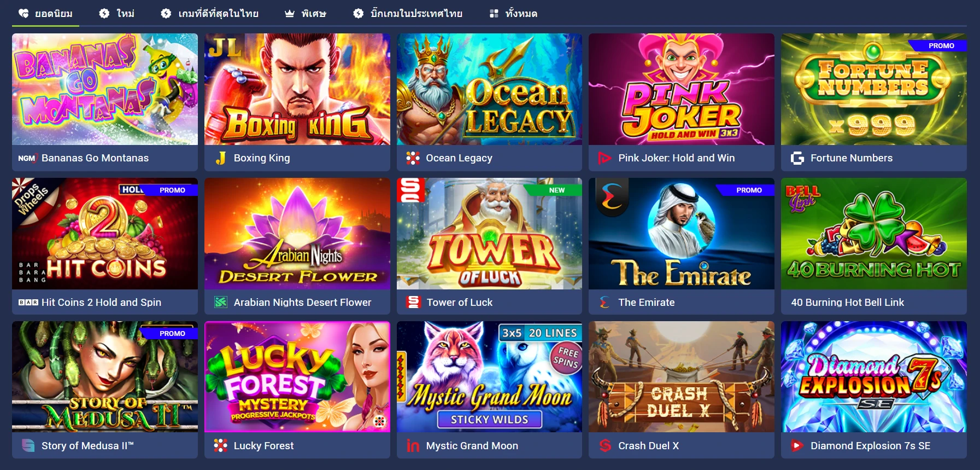
Task: Select the พิเศษ tab with crown icon
Action: [306, 13]
